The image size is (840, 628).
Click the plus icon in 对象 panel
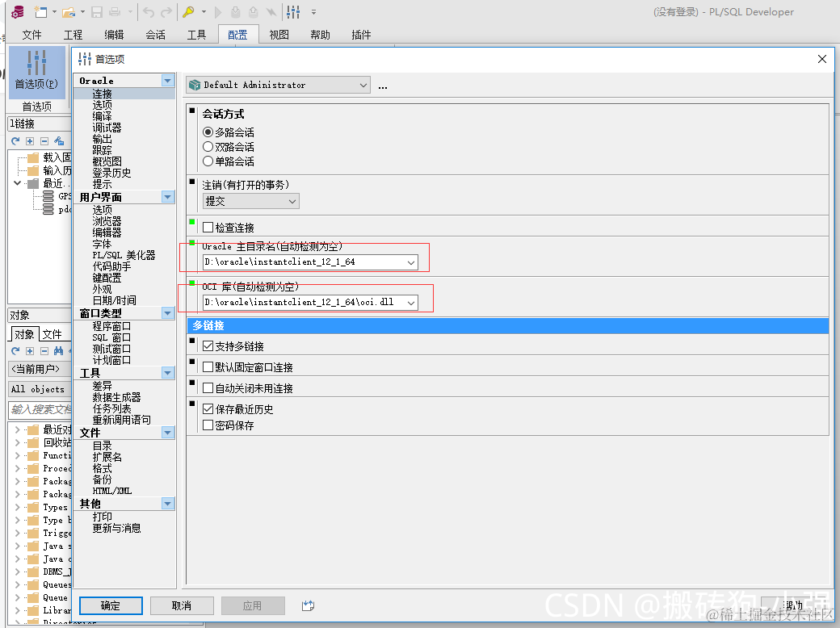tap(30, 350)
